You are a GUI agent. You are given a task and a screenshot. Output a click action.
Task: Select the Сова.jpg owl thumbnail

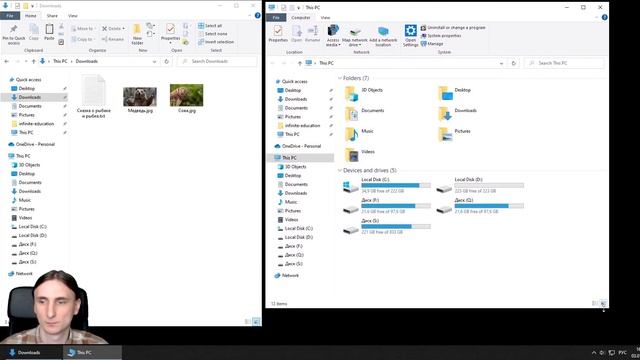187,95
